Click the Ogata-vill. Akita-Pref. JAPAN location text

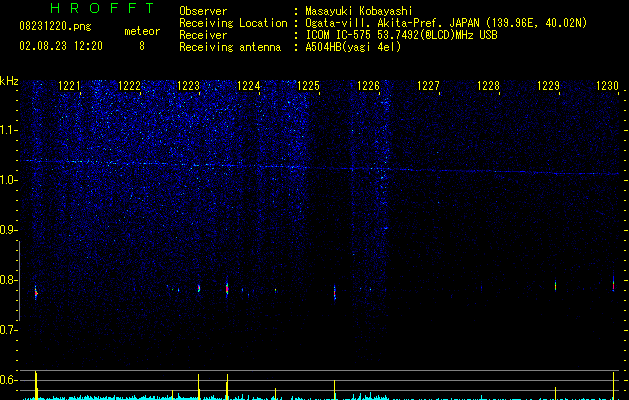pyautogui.click(x=446, y=23)
